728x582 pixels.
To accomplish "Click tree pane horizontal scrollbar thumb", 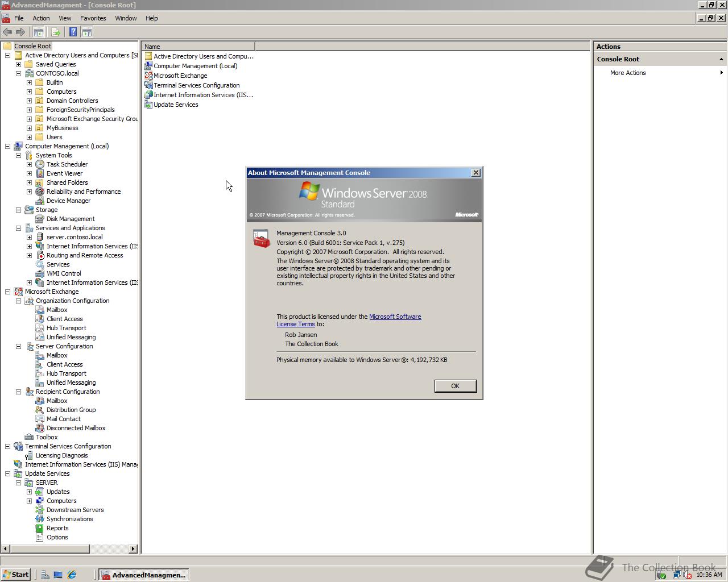I will click(x=49, y=548).
